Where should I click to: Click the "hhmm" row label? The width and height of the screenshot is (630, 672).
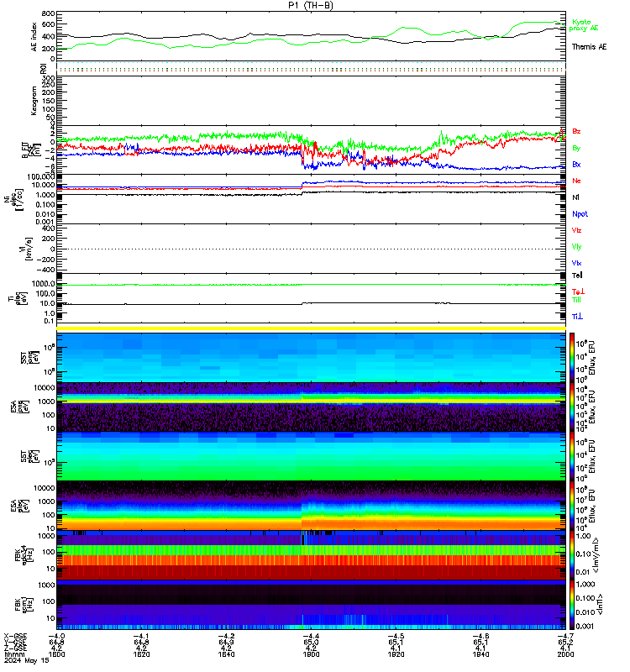pyautogui.click(x=14, y=654)
